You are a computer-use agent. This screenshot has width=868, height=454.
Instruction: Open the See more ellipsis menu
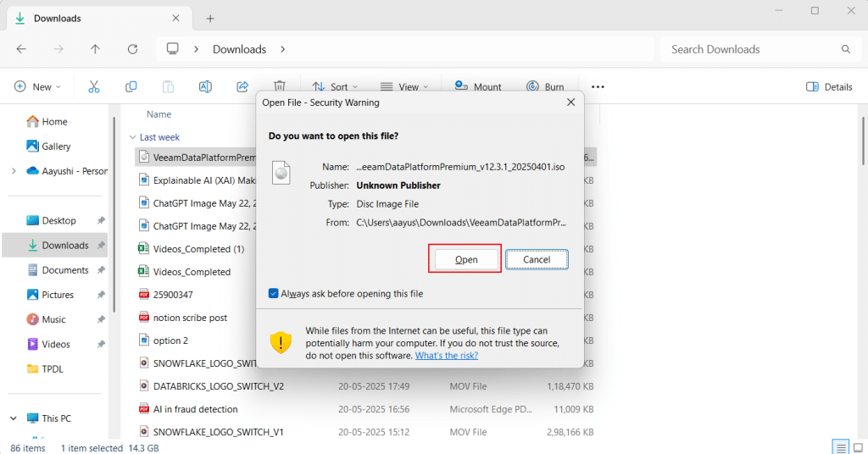[x=598, y=86]
